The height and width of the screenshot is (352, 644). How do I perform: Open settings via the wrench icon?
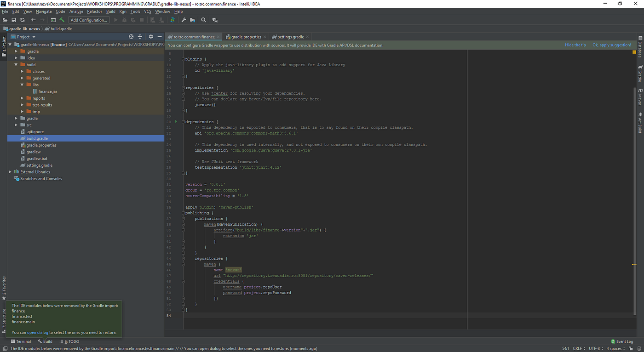[x=184, y=20]
